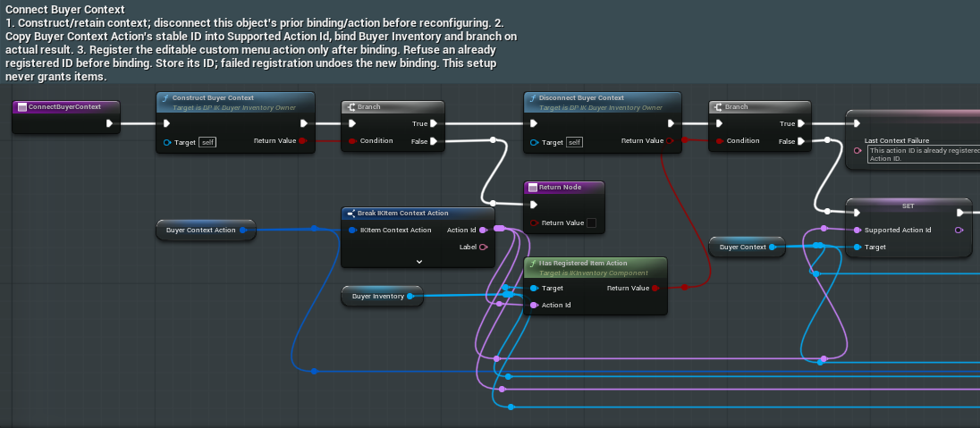Screen dimensions: 980x428
Task: Click reroute knot left of Return Node exec pin
Action: tap(493, 203)
